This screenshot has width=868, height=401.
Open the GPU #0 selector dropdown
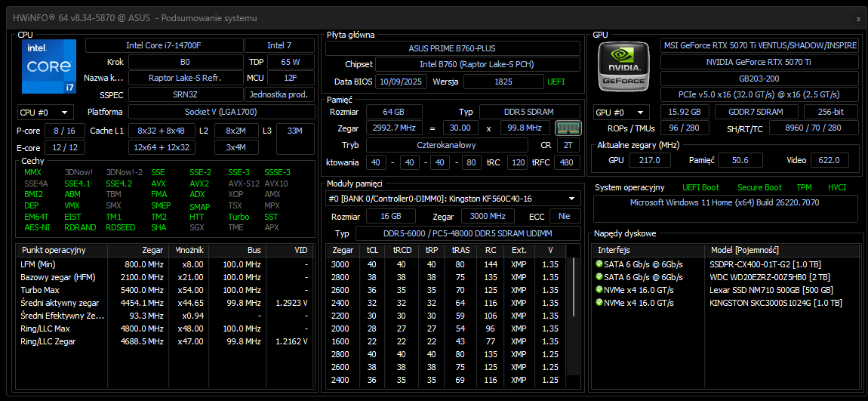[x=621, y=112]
